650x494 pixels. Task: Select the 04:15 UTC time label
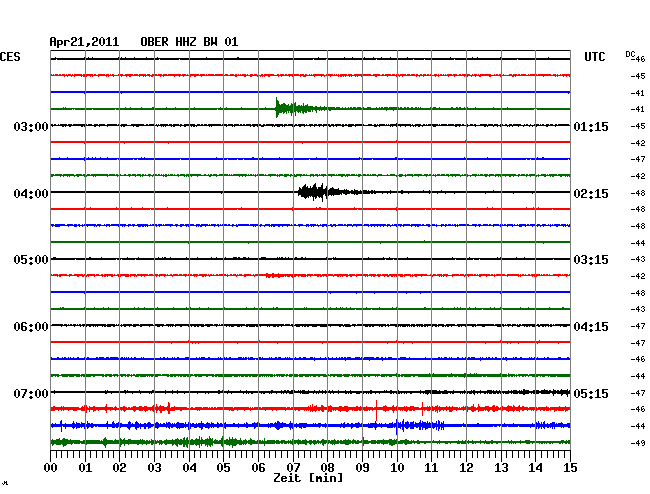click(x=591, y=327)
